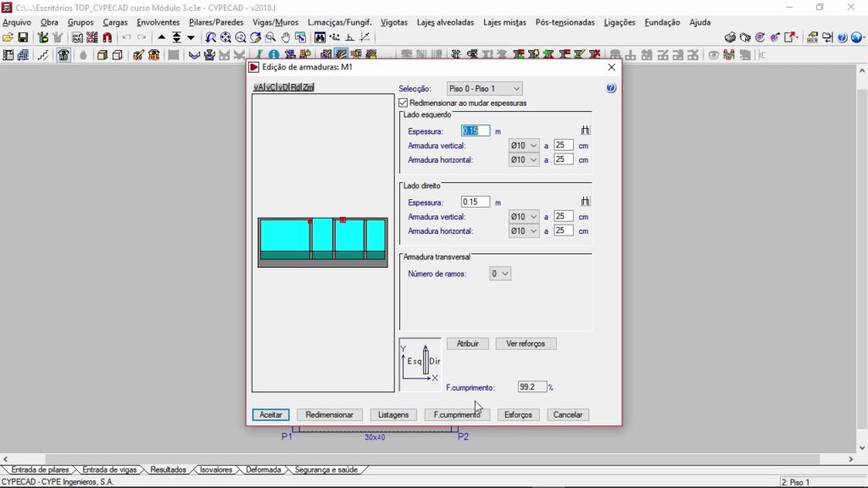
Task: Click the Lado direito wall thickness icon
Action: tap(585, 202)
